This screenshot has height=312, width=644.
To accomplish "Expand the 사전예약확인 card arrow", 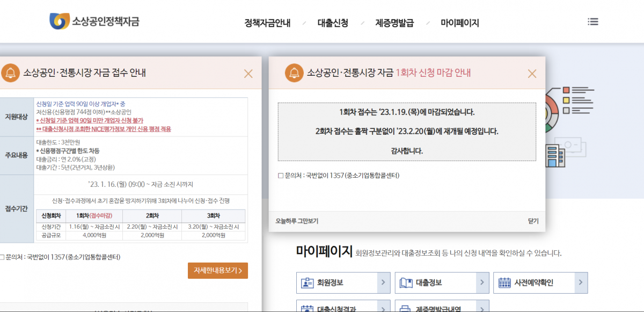I will click(x=582, y=282).
